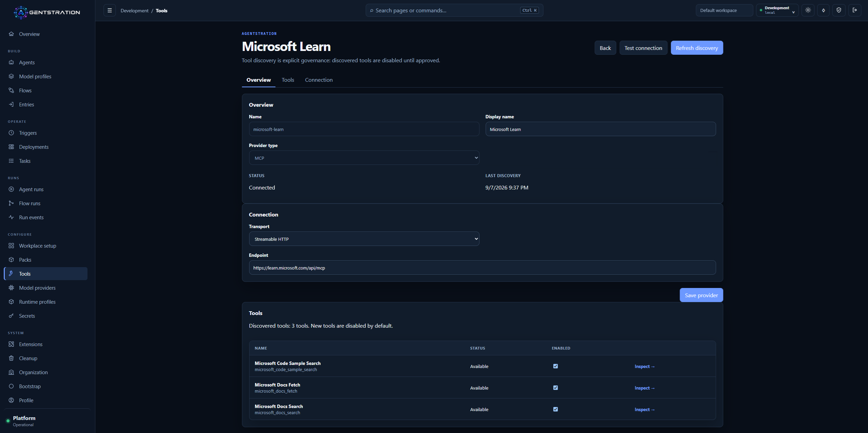The width and height of the screenshot is (868, 433).
Task: Click the Profile user icon
Action: coord(11,400)
